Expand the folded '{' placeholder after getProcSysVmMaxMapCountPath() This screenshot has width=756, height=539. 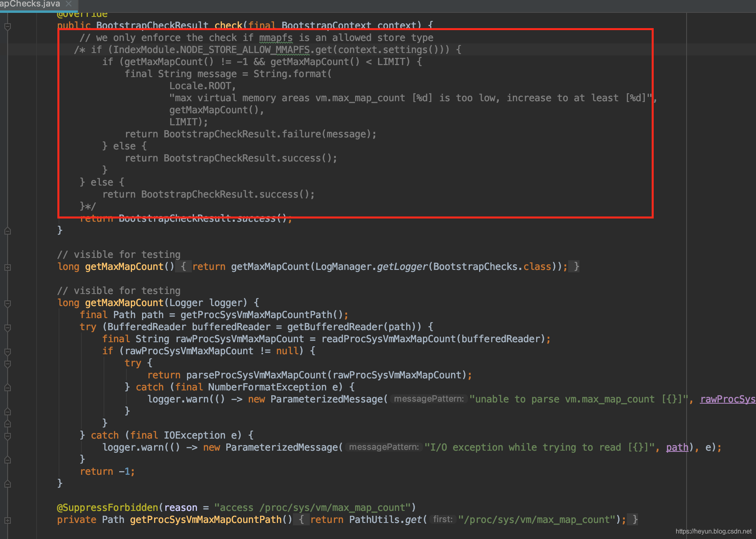tap(301, 520)
